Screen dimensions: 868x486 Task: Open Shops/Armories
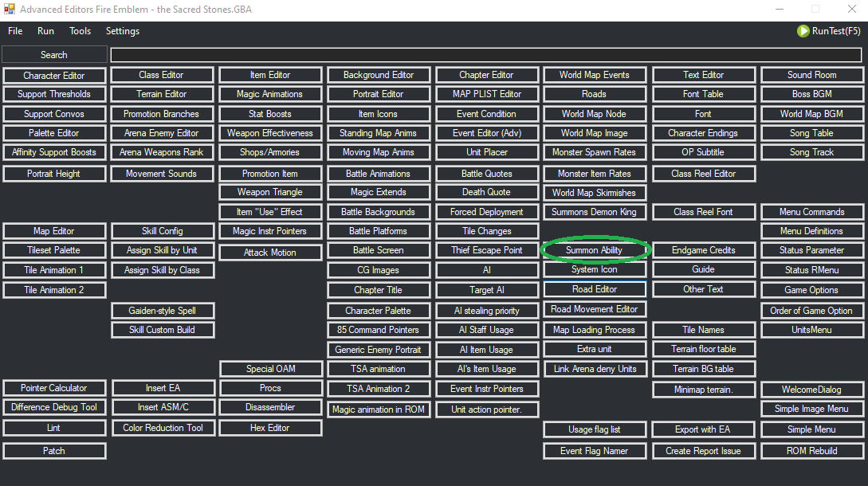pos(269,152)
